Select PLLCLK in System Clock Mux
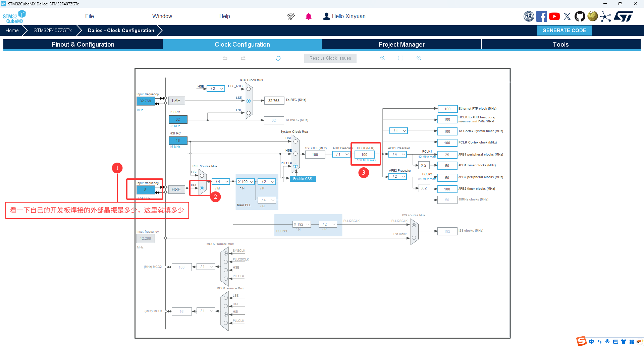Viewport: 644px width, 346px height. click(x=296, y=166)
